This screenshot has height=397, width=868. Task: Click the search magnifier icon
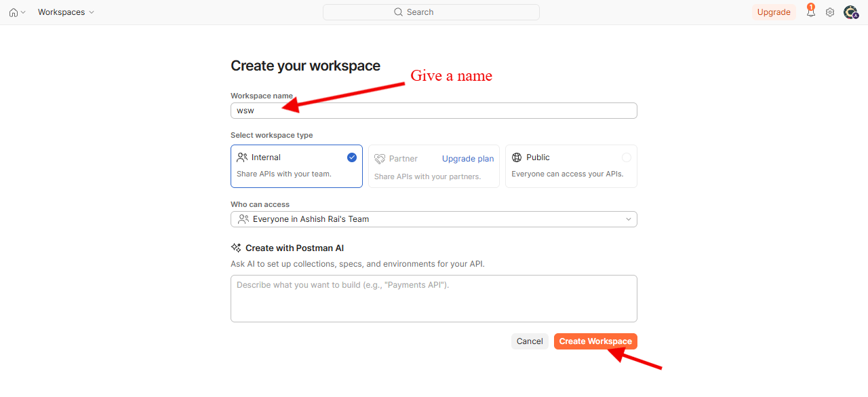(x=399, y=12)
